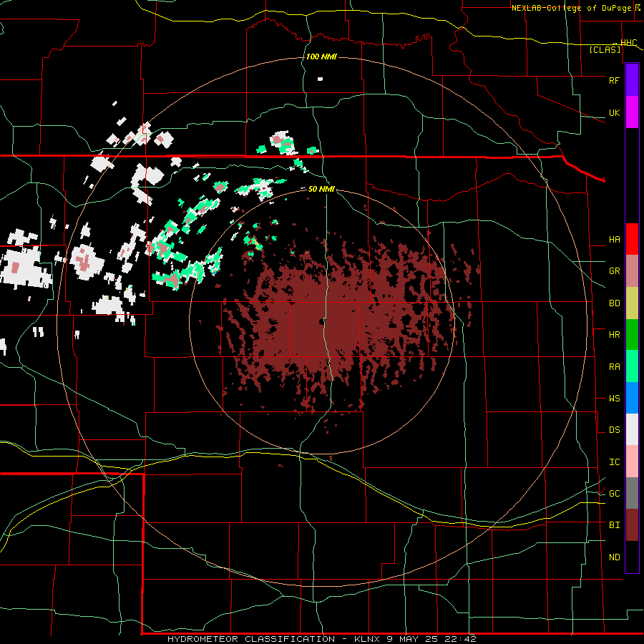Click the 'RF' legend label
644x644 pixels.
click(614, 80)
